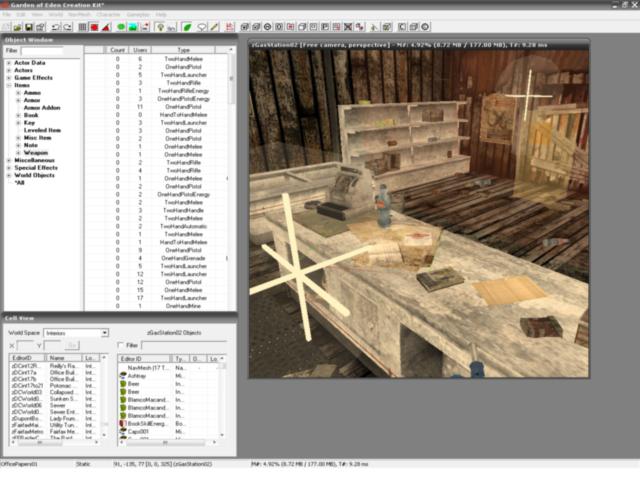Click the lightbulb lights toolbar icon

(160, 27)
